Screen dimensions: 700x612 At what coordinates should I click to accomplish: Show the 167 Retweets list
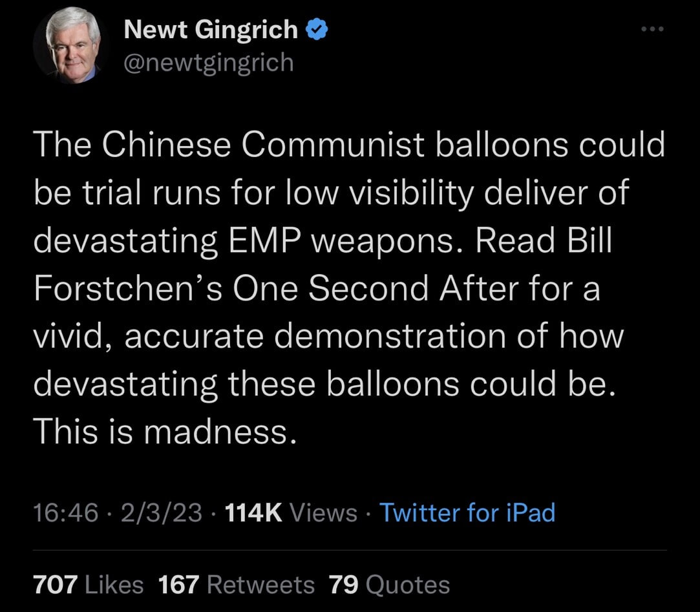tap(236, 585)
